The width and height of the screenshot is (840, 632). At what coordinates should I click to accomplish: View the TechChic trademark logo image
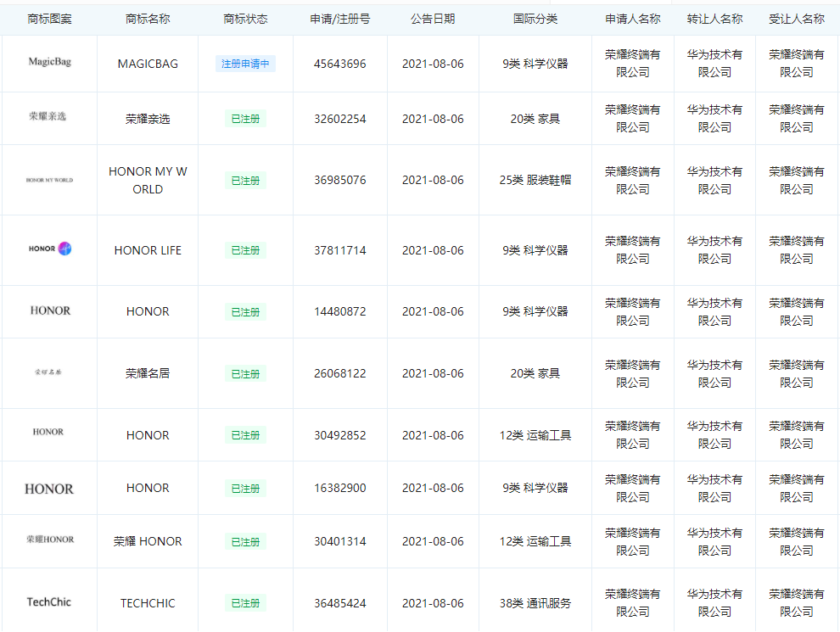click(x=48, y=602)
